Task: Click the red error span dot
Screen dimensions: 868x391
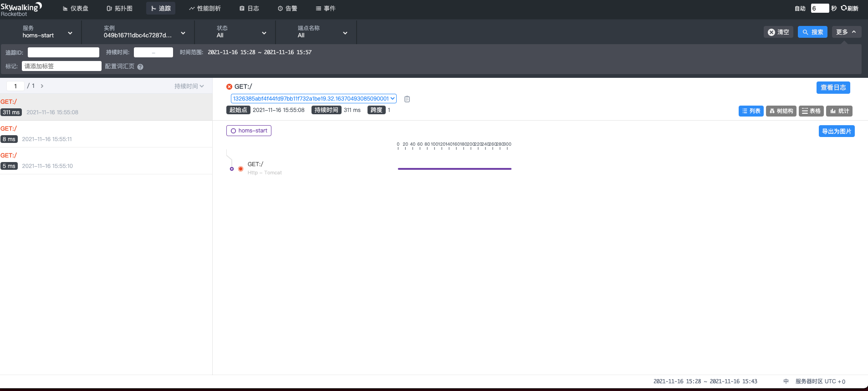Action: (241, 169)
